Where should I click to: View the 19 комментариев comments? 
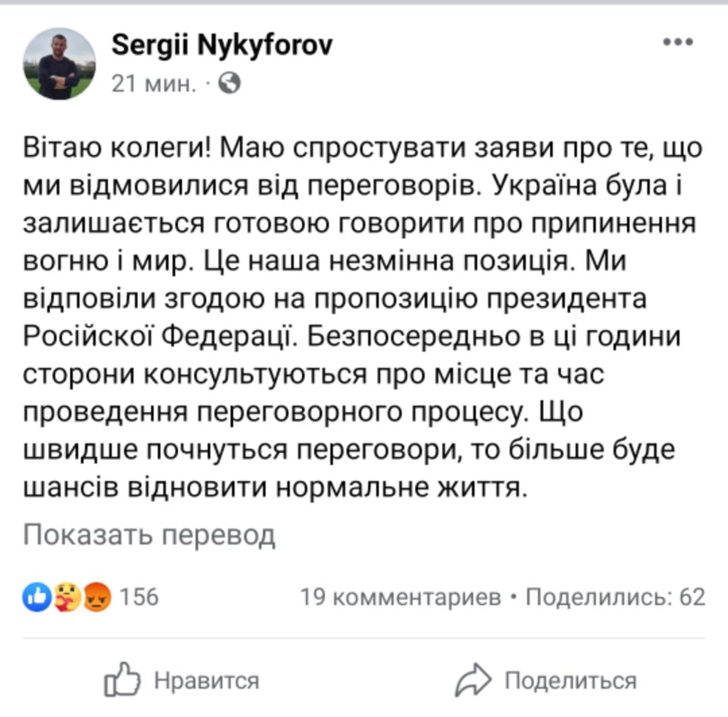click(400, 597)
